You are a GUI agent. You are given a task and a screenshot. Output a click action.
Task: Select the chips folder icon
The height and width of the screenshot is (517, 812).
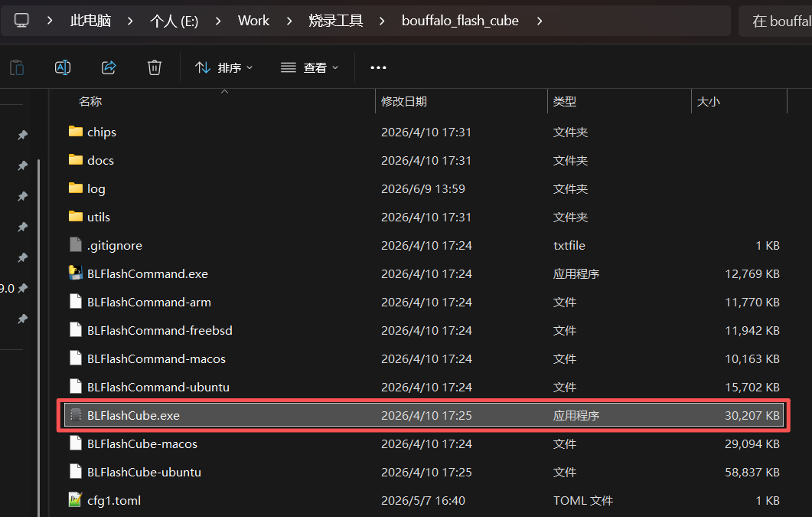point(76,132)
